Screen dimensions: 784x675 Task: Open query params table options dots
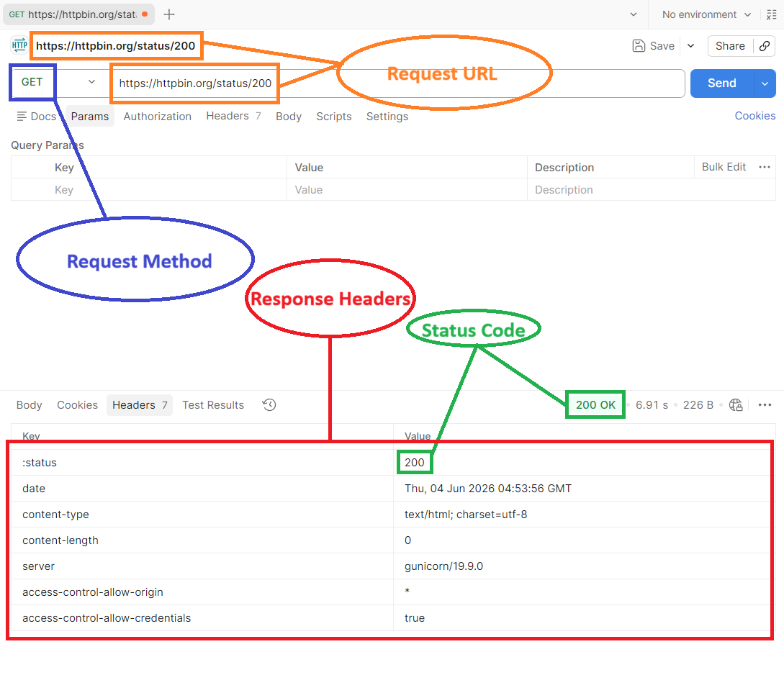point(764,167)
